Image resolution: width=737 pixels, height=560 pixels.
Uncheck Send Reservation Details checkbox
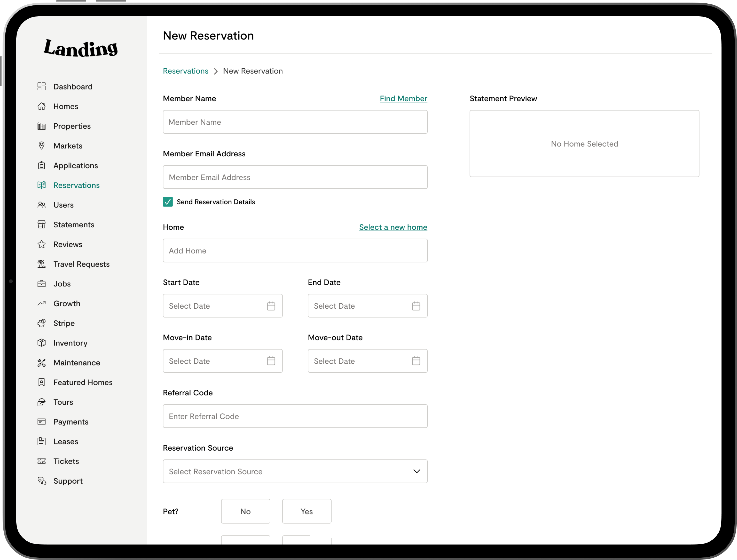(x=168, y=202)
